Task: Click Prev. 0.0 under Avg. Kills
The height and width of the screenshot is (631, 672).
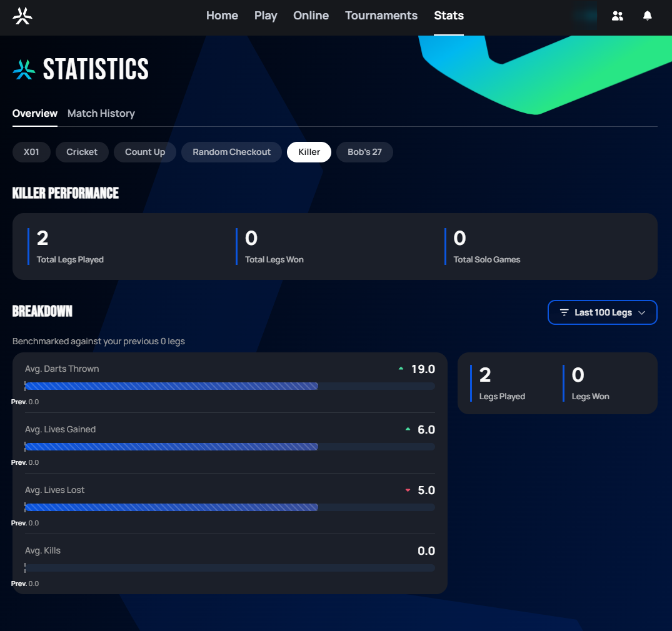Action: (25, 584)
